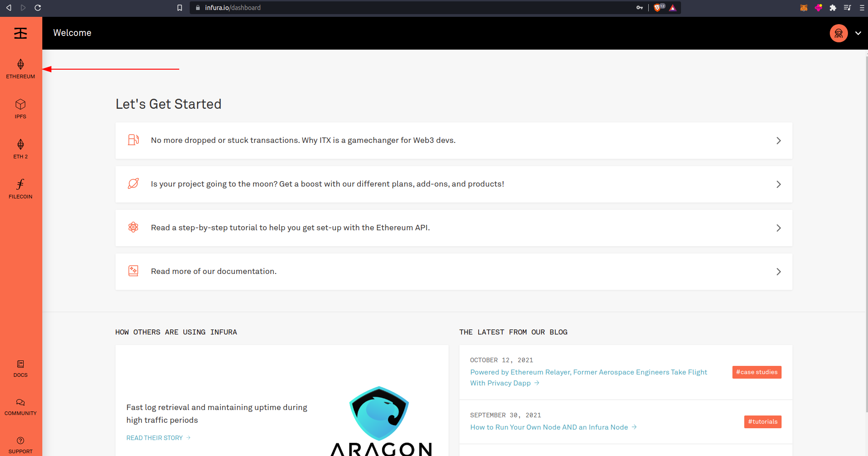Click the #case studies tag
Viewport: 868px width, 456px height.
[757, 372]
